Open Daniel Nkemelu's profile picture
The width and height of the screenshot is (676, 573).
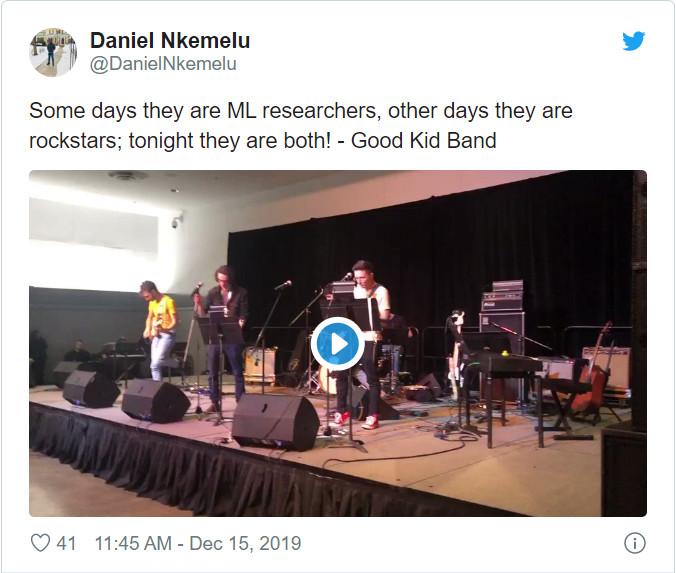(x=53, y=53)
